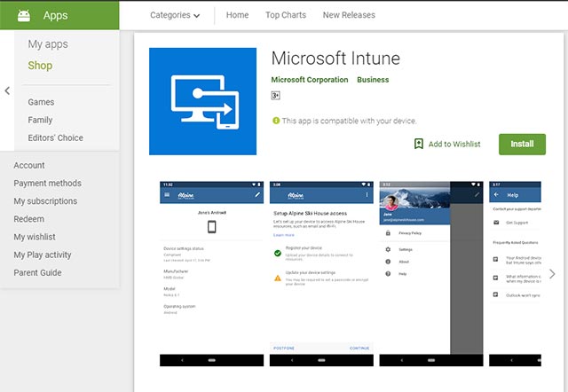Click the compatibility info icon
This screenshot has height=392, width=568.
276,121
